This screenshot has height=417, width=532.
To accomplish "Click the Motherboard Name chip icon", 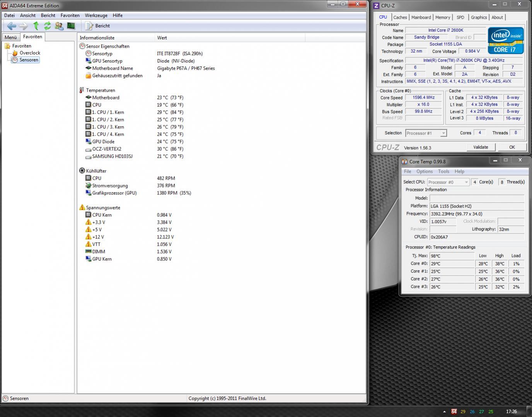I will point(88,68).
